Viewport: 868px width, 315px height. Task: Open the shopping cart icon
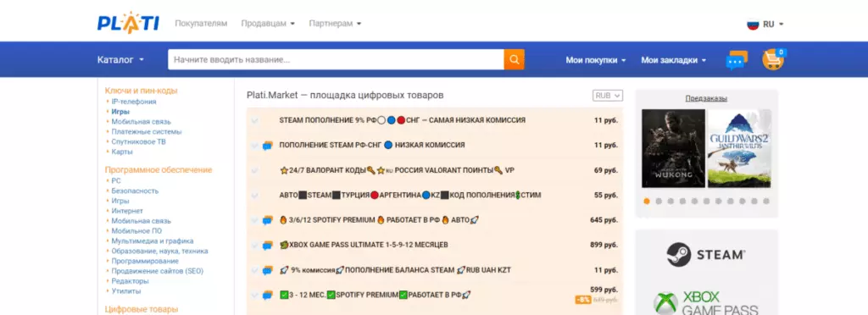pos(773,59)
